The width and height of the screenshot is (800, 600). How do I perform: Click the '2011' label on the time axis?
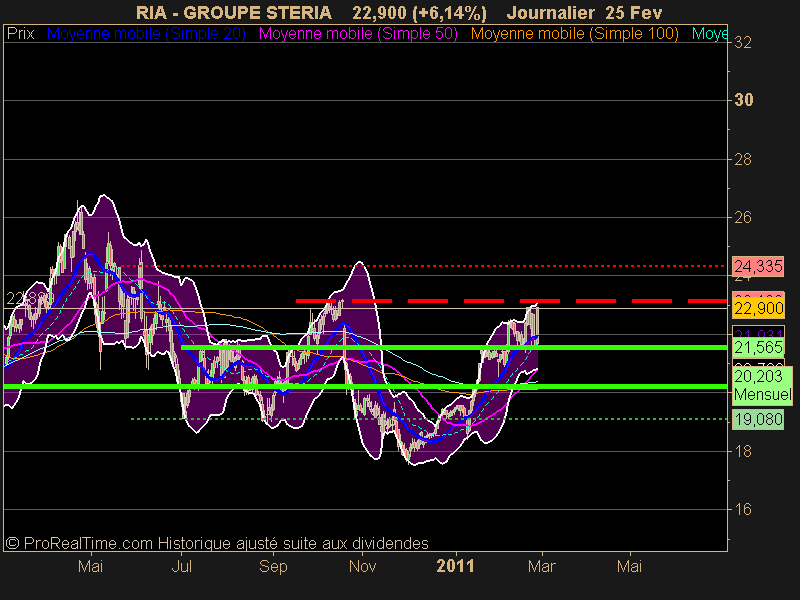[456, 566]
